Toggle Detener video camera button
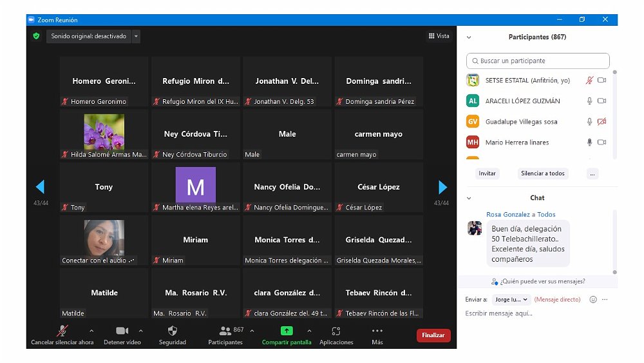Viewport: 644px width, 363px height. pyautogui.click(x=122, y=331)
